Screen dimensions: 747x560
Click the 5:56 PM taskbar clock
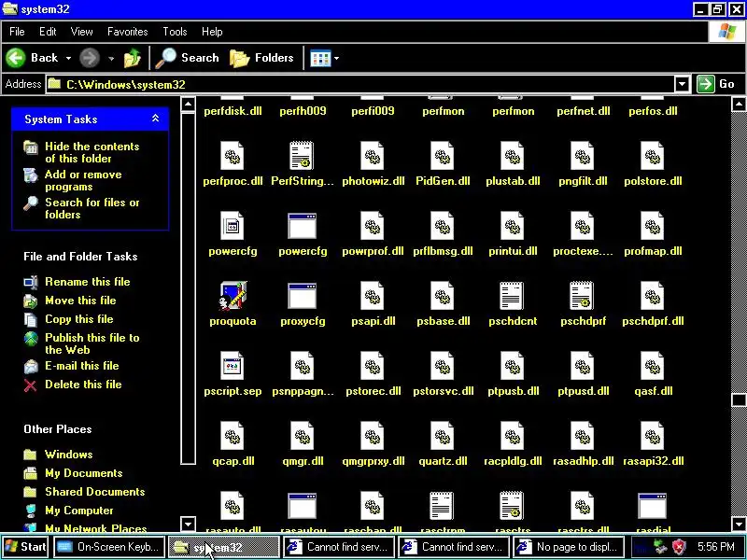(x=715, y=547)
